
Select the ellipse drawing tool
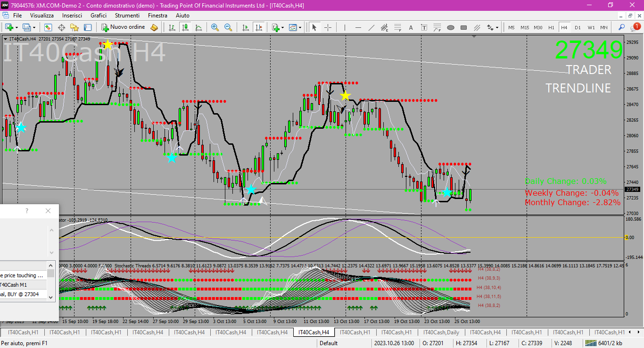(450, 27)
